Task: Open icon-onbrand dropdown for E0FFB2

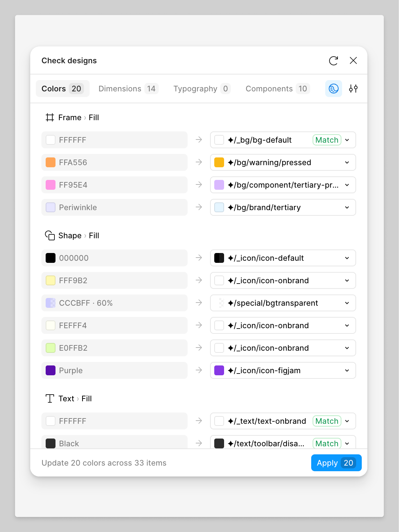Action: (283, 348)
